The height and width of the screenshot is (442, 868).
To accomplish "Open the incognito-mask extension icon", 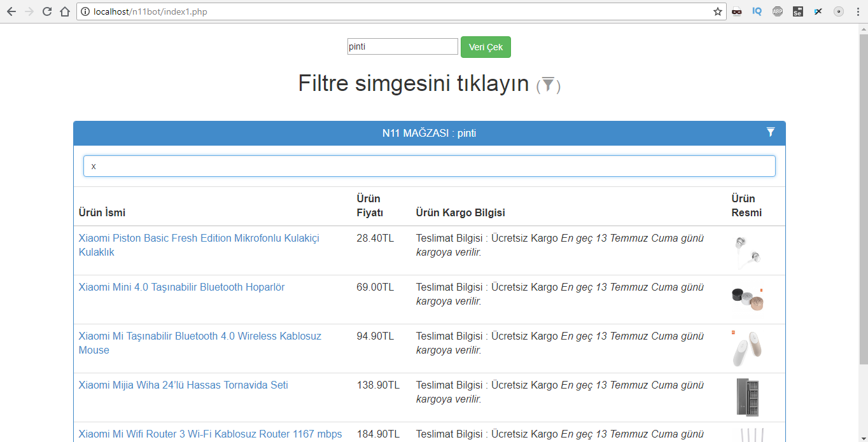I will pyautogui.click(x=737, y=11).
